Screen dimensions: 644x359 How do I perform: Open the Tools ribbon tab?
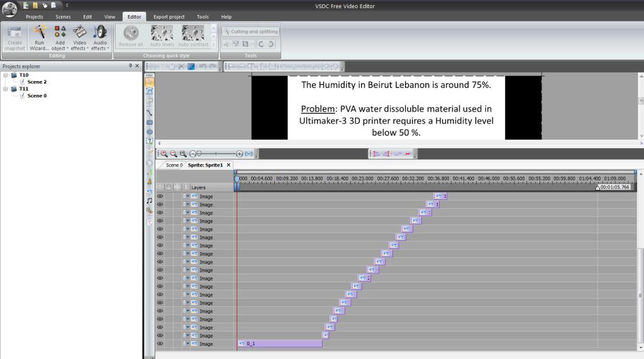point(203,17)
